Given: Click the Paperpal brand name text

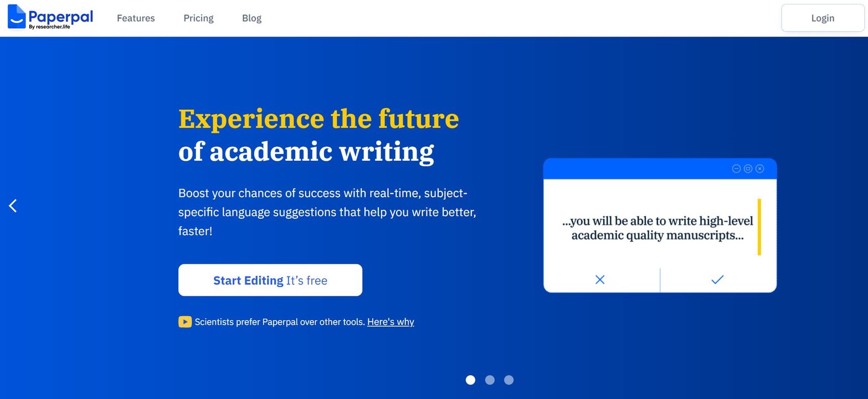Looking at the screenshot, I should [60, 16].
